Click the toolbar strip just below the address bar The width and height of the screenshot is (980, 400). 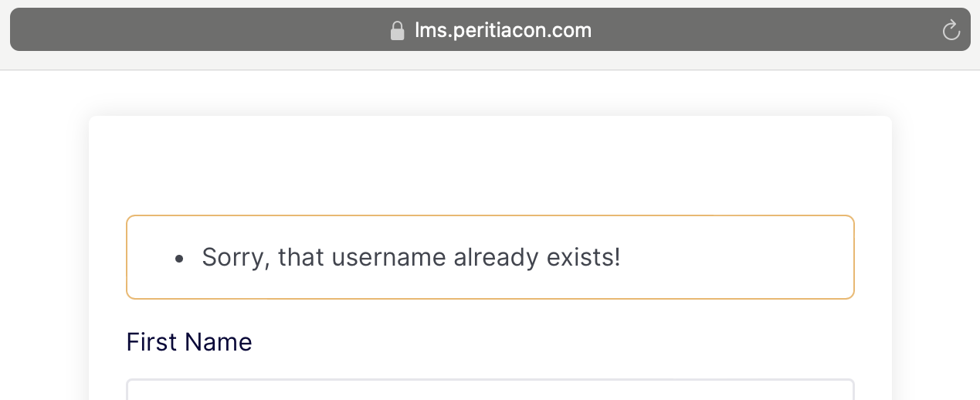(x=490, y=61)
